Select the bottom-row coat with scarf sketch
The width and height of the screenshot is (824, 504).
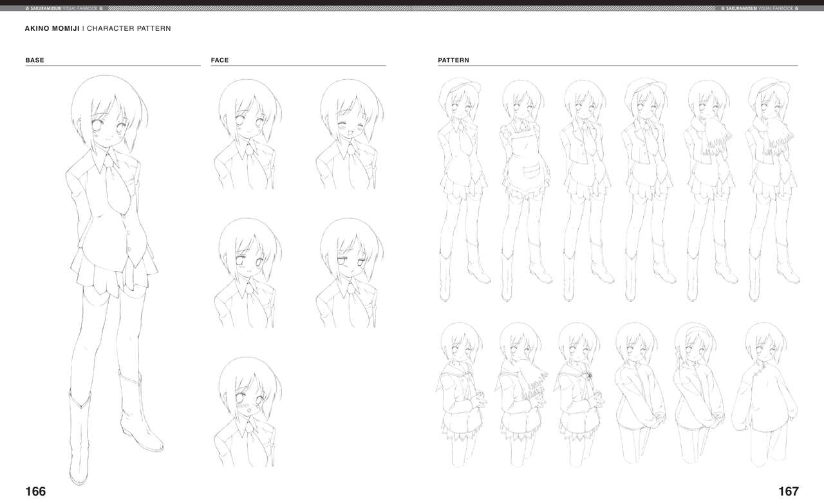click(x=520, y=393)
